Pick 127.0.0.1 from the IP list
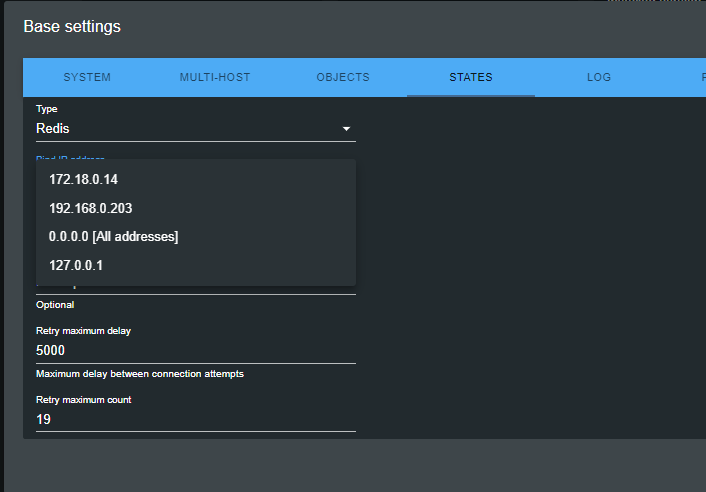706x492 pixels. (x=195, y=266)
